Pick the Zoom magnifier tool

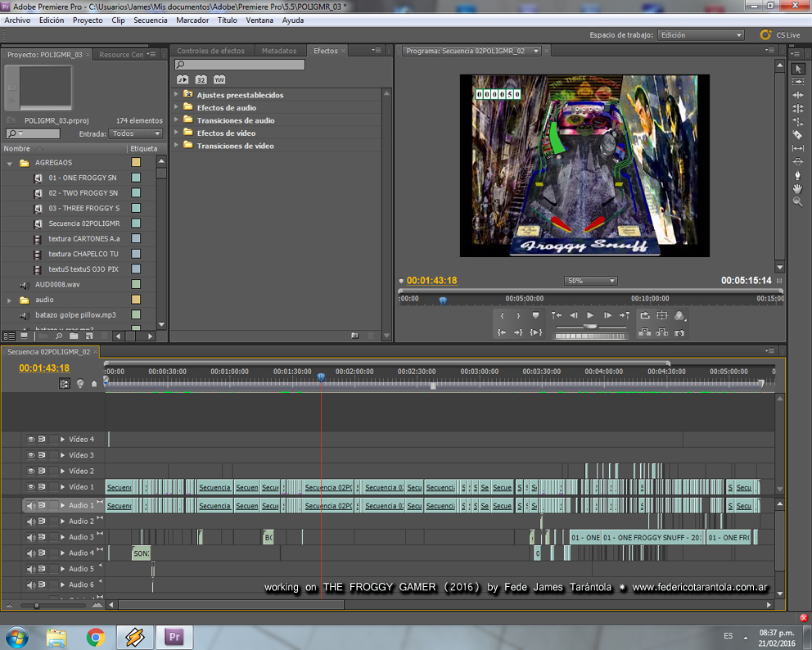point(798,202)
